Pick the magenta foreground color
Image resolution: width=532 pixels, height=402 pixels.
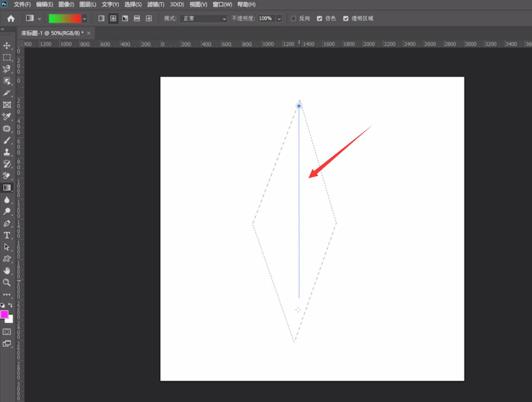click(4, 314)
